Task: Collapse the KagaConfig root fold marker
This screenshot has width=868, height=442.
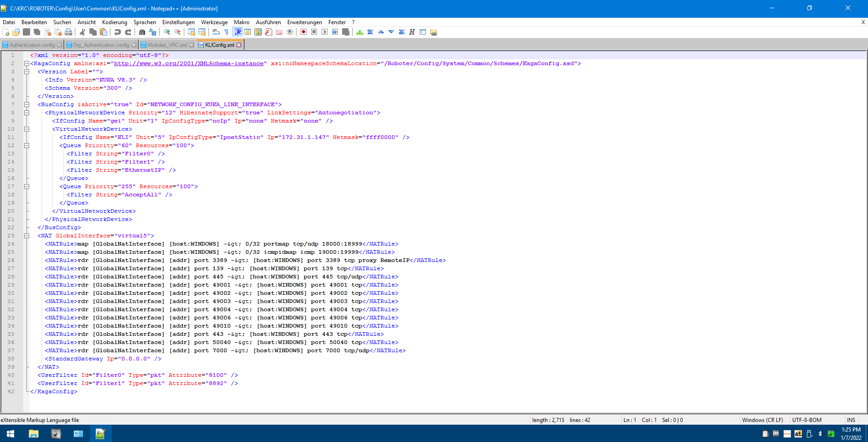Action: coord(27,63)
